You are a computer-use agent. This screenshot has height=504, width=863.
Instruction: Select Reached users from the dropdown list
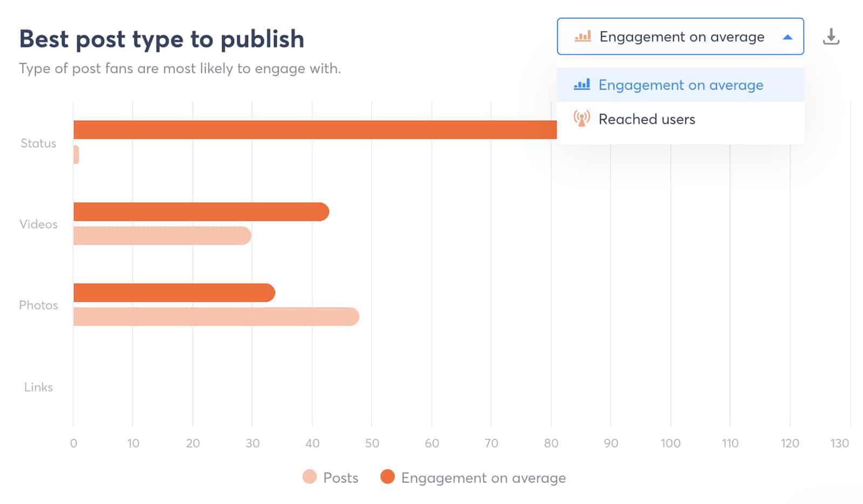click(646, 119)
